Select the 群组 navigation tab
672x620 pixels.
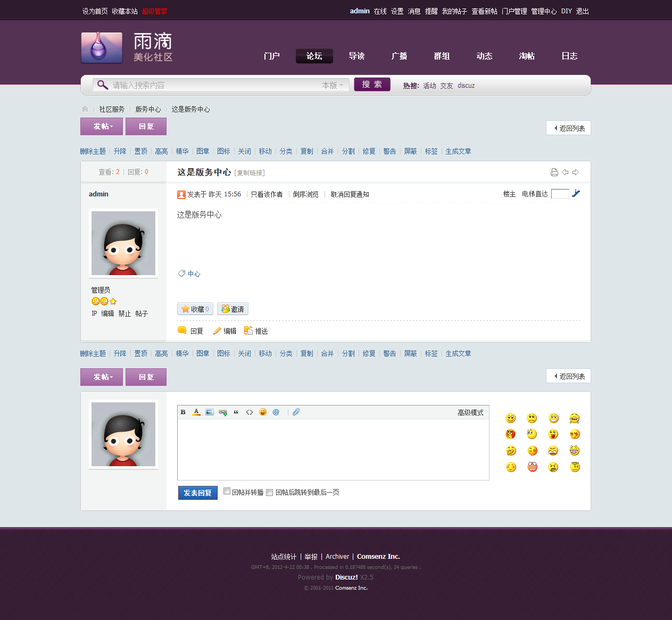(x=442, y=56)
